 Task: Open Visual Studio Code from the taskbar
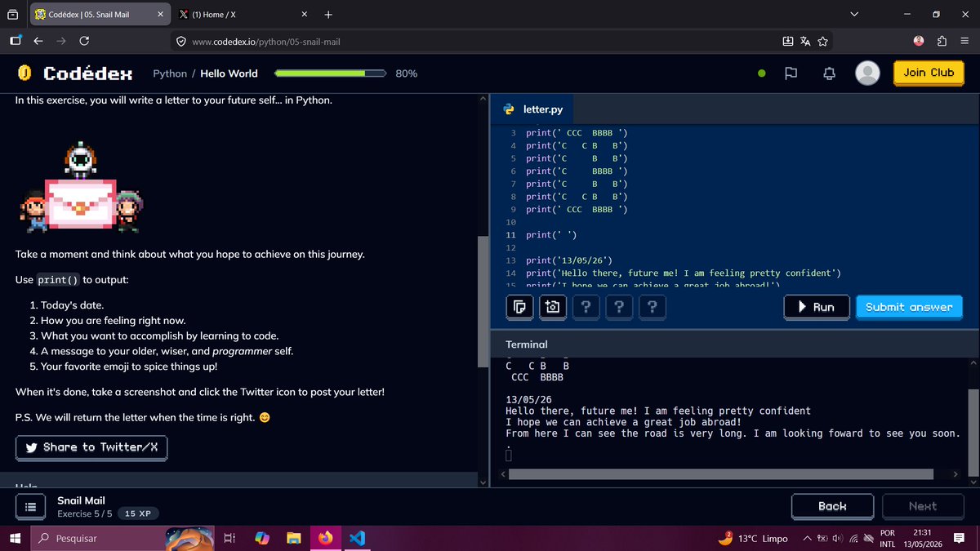(356, 538)
